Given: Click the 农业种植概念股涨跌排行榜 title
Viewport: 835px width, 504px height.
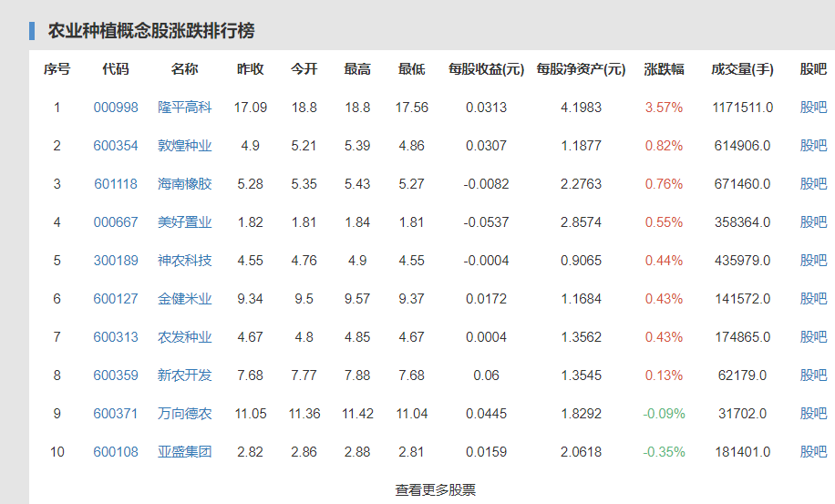Looking at the screenshot, I should 151,31.
